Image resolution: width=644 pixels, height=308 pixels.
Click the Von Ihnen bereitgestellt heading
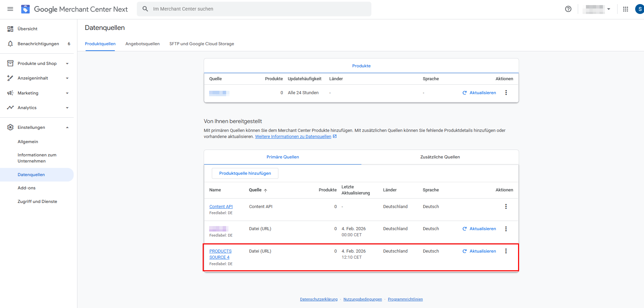click(x=233, y=121)
